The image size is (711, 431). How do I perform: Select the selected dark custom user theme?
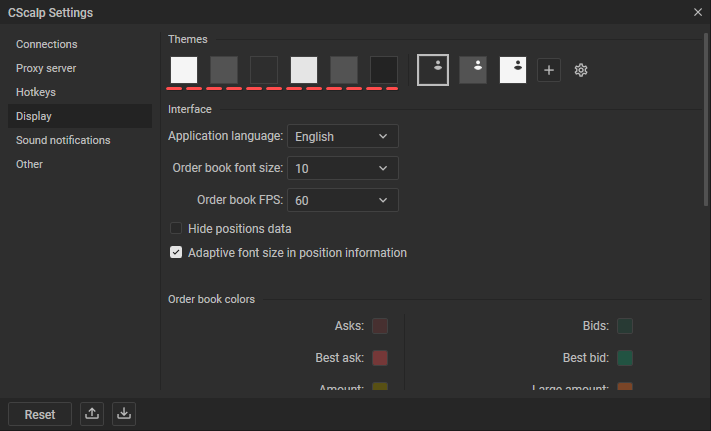point(433,70)
